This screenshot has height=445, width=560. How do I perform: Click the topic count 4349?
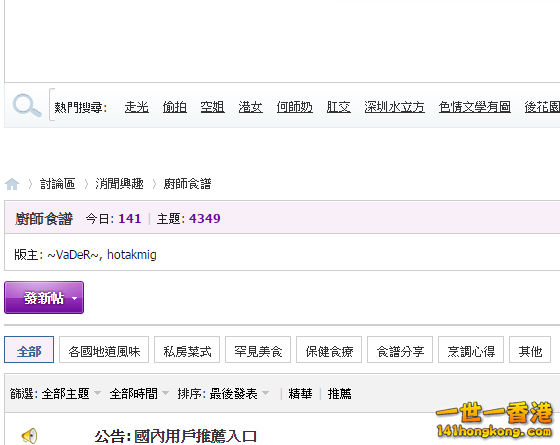(x=205, y=218)
